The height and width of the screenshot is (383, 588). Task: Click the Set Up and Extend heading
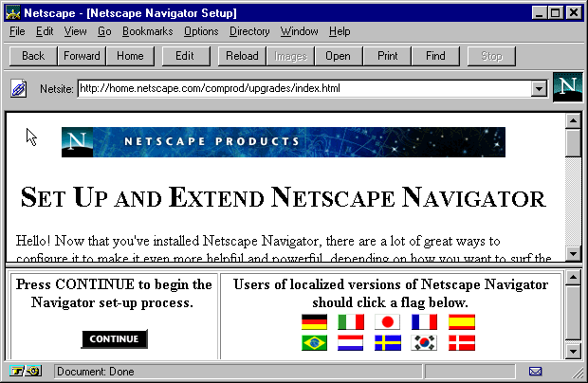pyautogui.click(x=284, y=197)
